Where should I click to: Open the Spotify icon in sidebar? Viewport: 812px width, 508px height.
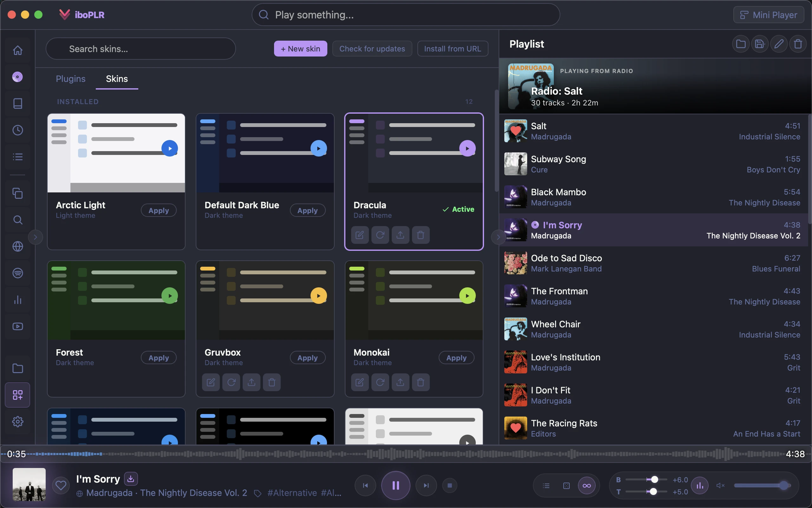click(17, 273)
